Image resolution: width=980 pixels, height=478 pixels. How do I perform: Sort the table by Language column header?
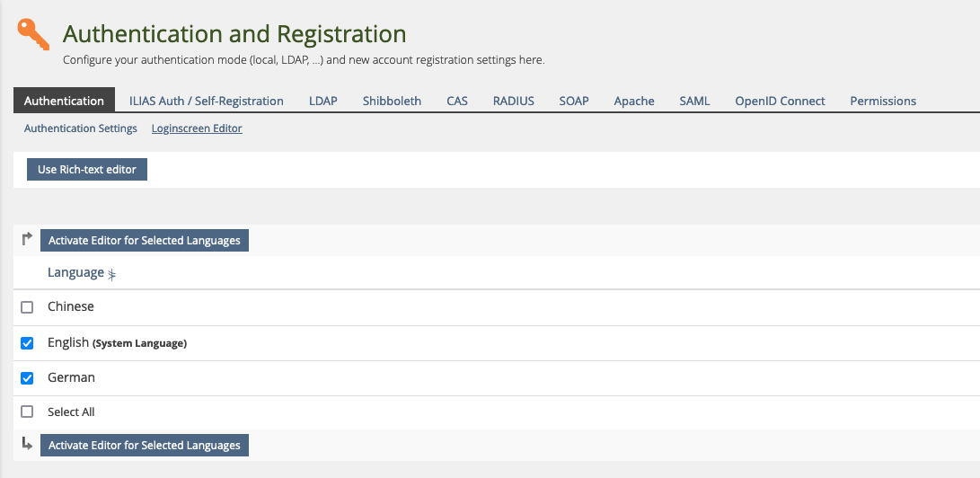75,273
